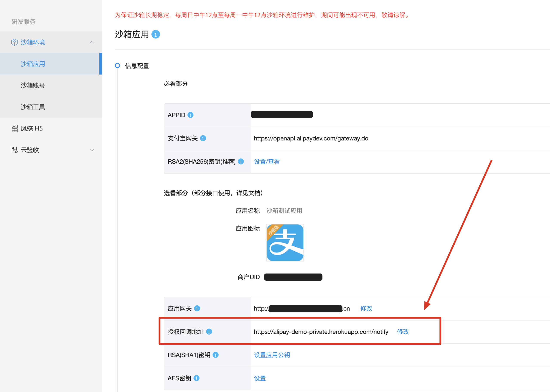
Task: Click 设置/查看 link for RSA2 key
Action: click(267, 162)
